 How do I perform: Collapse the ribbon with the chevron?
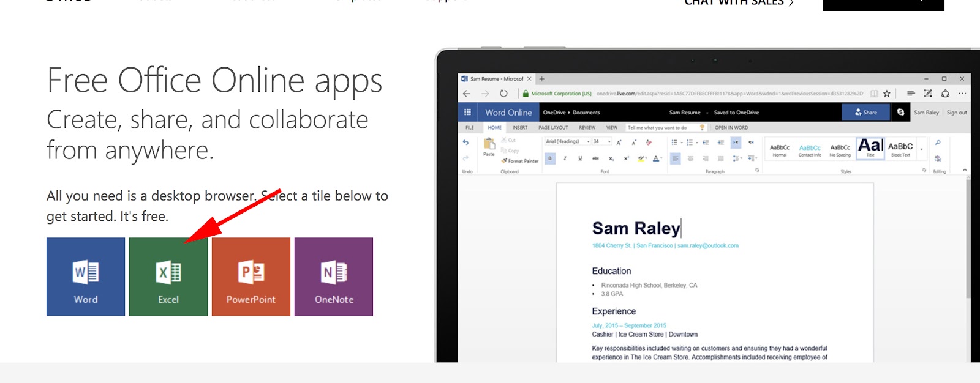point(965,170)
